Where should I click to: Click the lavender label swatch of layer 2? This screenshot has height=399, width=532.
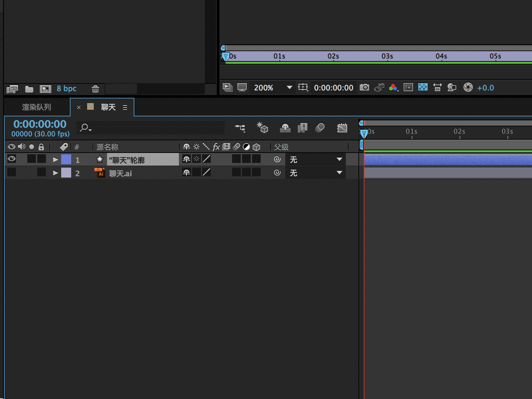pos(66,173)
